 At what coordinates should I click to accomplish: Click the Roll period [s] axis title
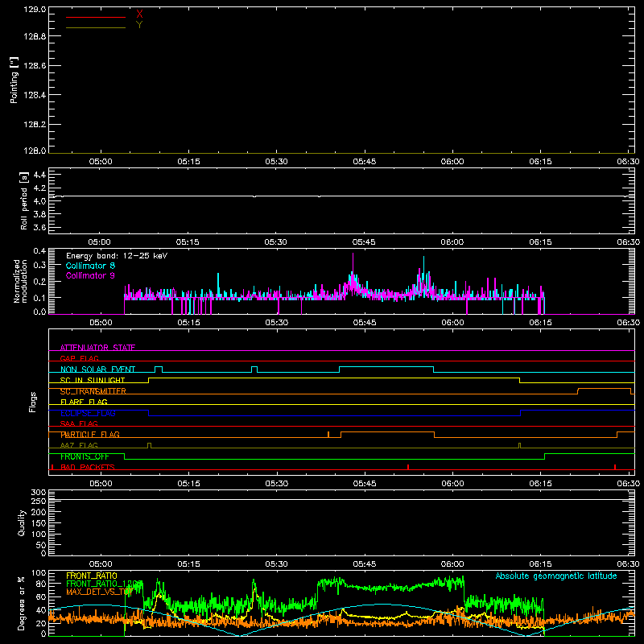[23, 200]
